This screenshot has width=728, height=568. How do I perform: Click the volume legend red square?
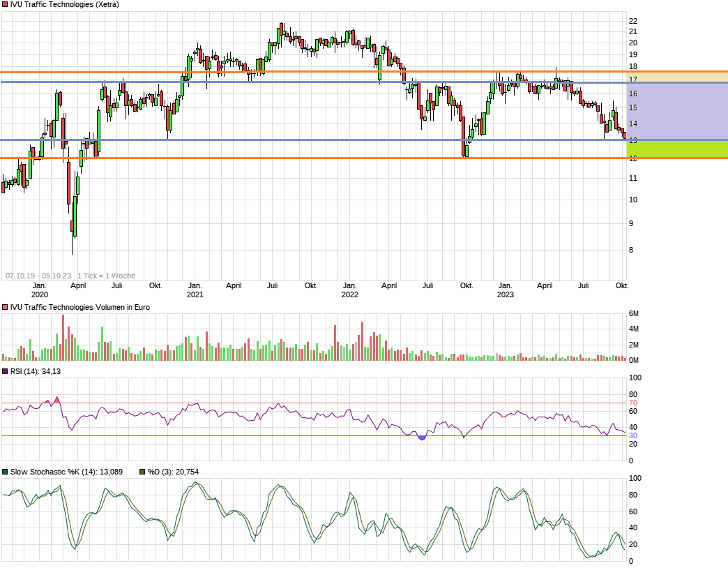(5, 308)
